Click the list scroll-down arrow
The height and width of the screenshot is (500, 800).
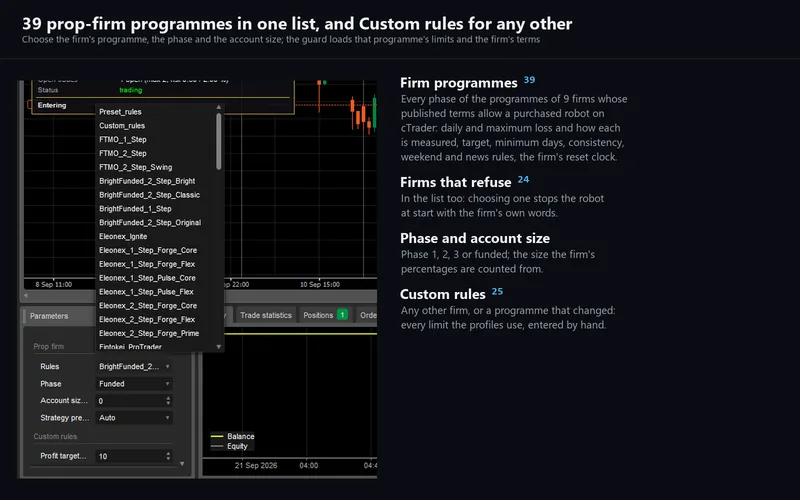219,346
